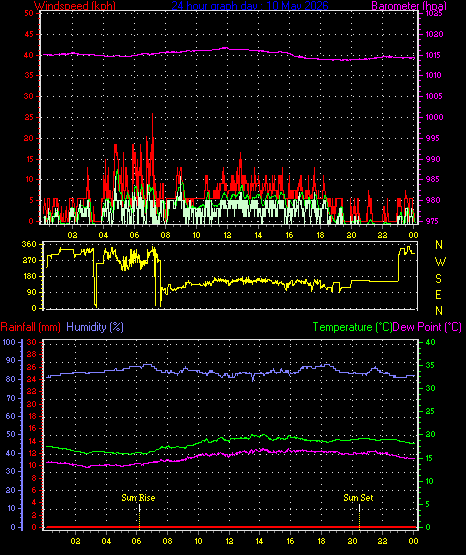Click the N letter beside the 0 degree level

pos(439,311)
